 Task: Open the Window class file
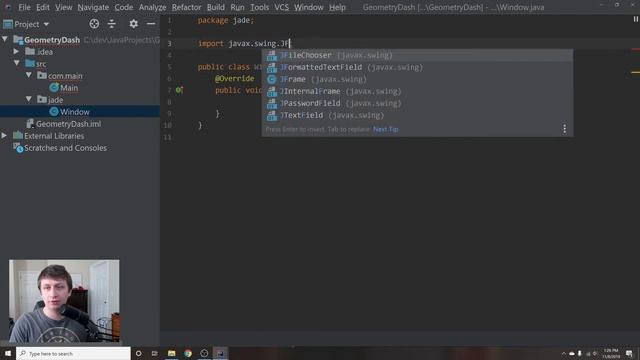point(69,112)
